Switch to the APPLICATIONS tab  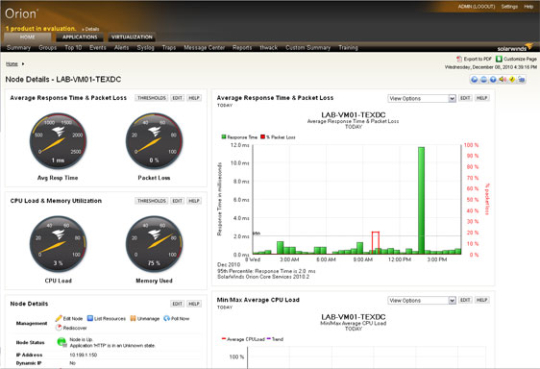(80, 37)
